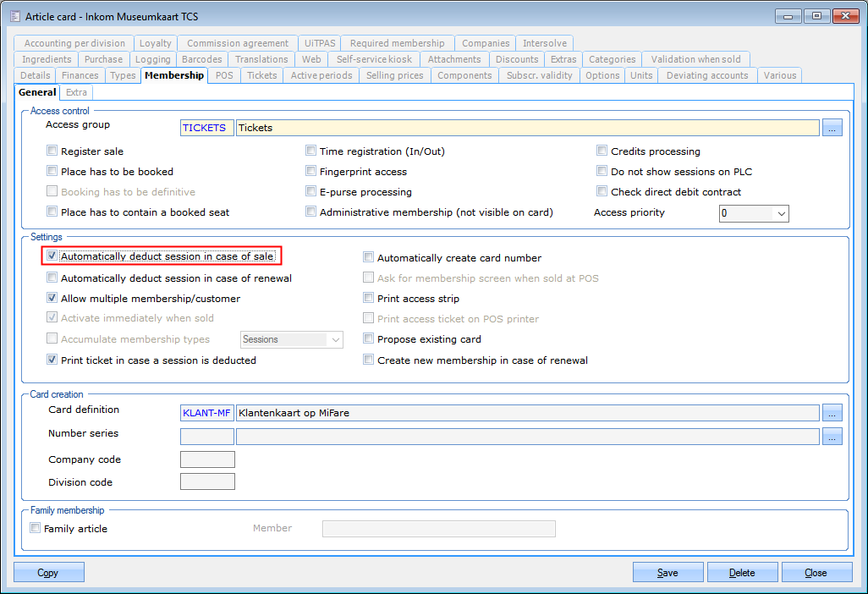Click the Division code input field
868x594 pixels.
pyautogui.click(x=207, y=482)
